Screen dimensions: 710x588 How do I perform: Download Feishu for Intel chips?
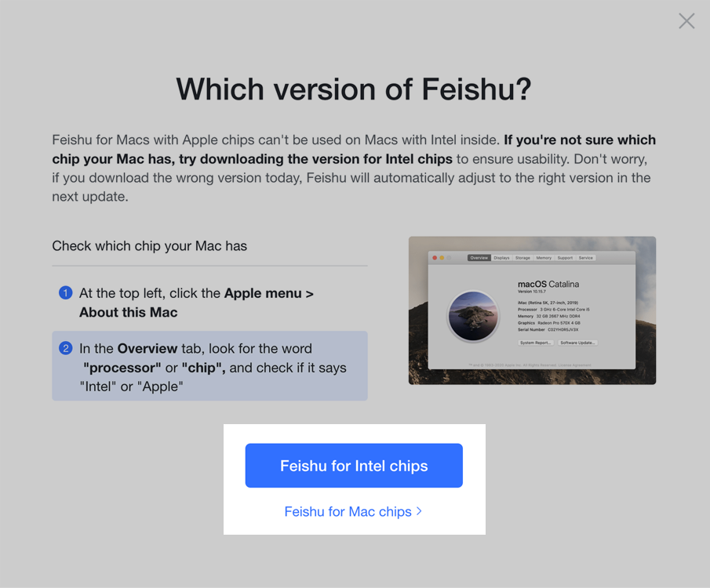tap(354, 465)
